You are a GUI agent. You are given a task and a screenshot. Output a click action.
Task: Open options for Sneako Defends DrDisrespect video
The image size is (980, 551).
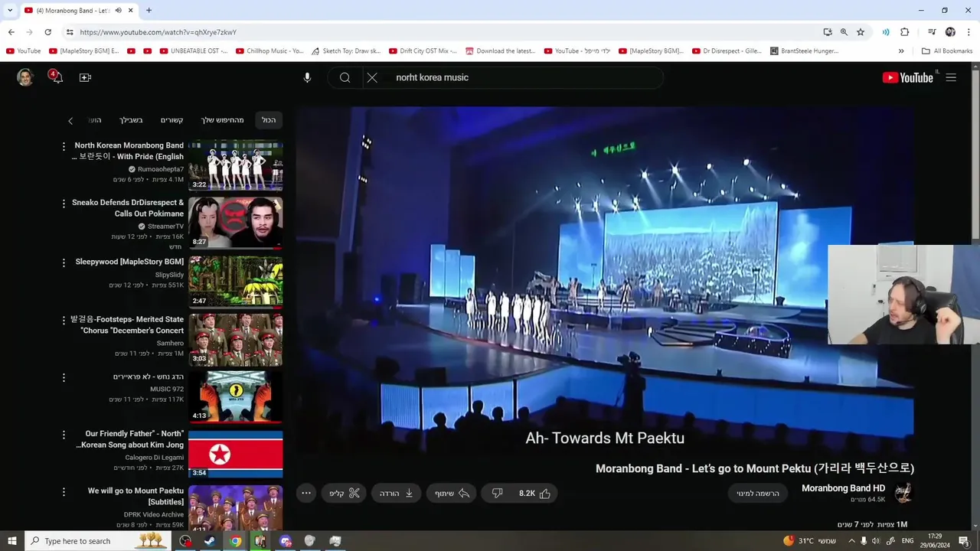click(x=64, y=203)
